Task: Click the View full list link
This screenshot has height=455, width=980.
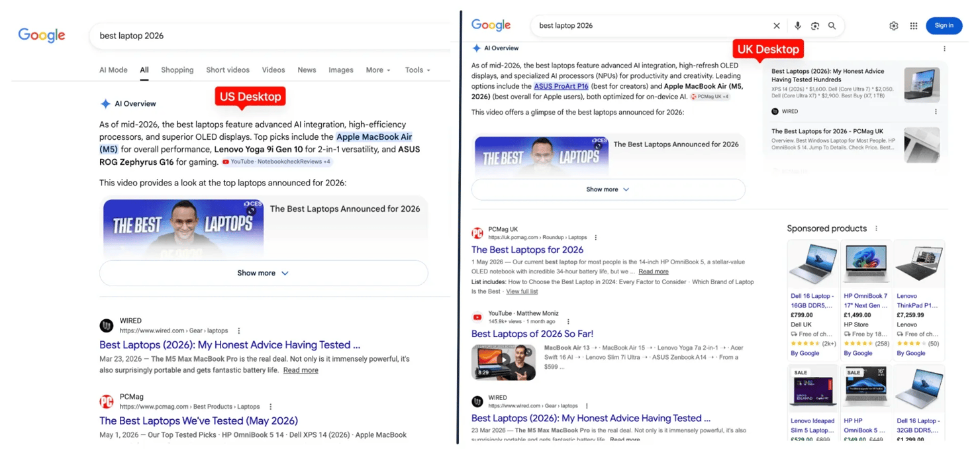Action: tap(522, 291)
